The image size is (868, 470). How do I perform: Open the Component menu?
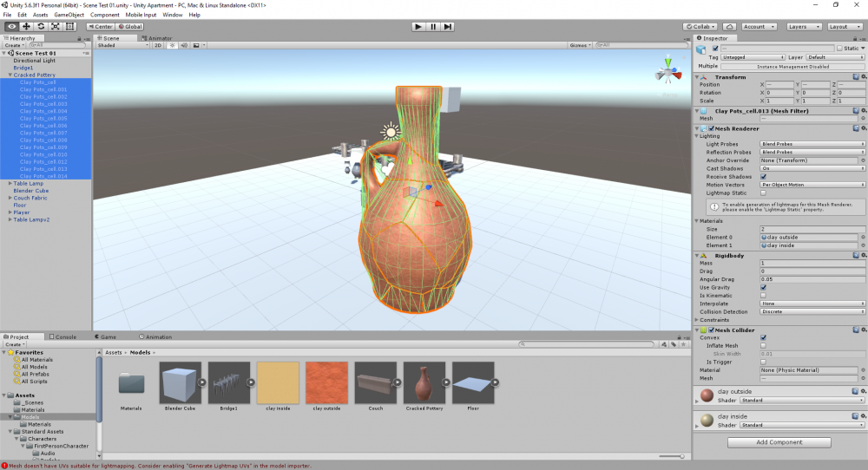pyautogui.click(x=105, y=15)
